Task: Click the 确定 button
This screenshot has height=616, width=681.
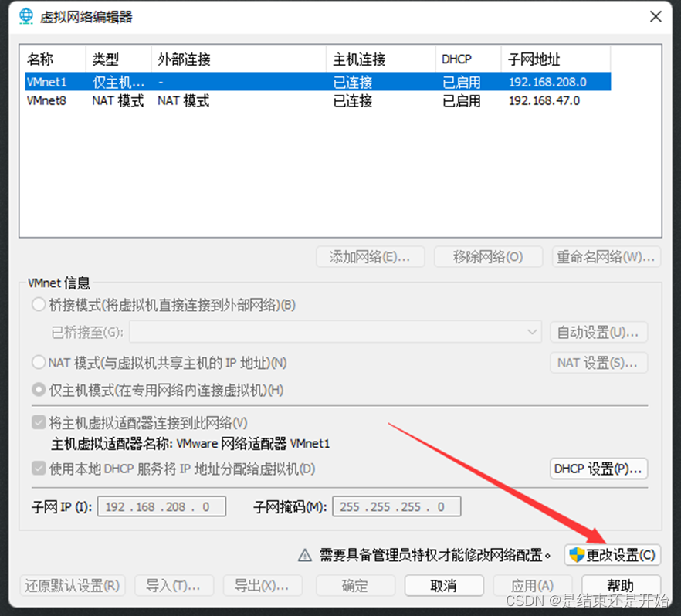Action: tap(355, 586)
